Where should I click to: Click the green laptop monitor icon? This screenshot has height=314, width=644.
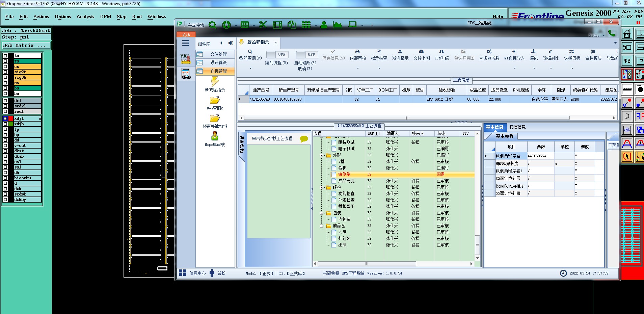353,25
